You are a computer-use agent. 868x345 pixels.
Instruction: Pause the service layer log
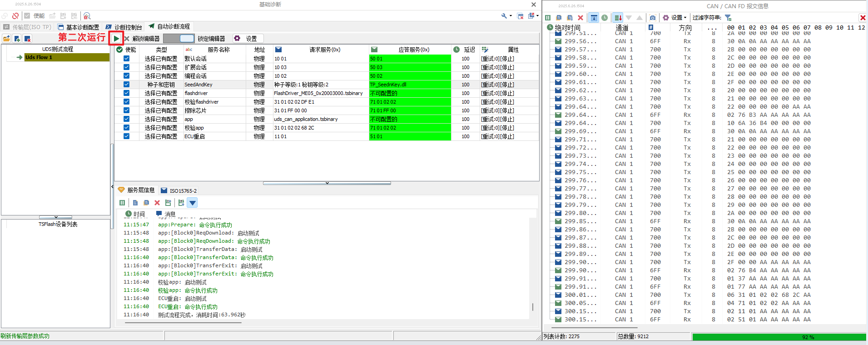point(122,203)
